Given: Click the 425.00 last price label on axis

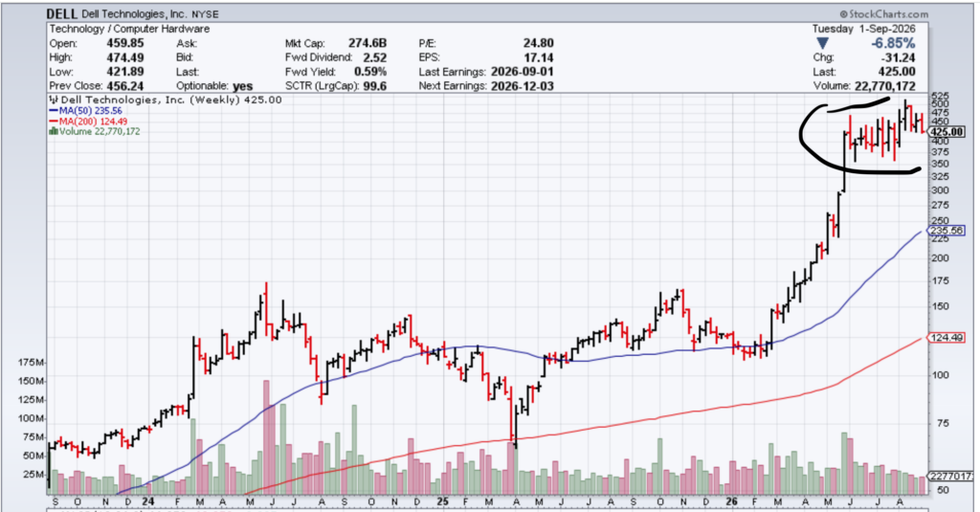Looking at the screenshot, I should tap(947, 132).
